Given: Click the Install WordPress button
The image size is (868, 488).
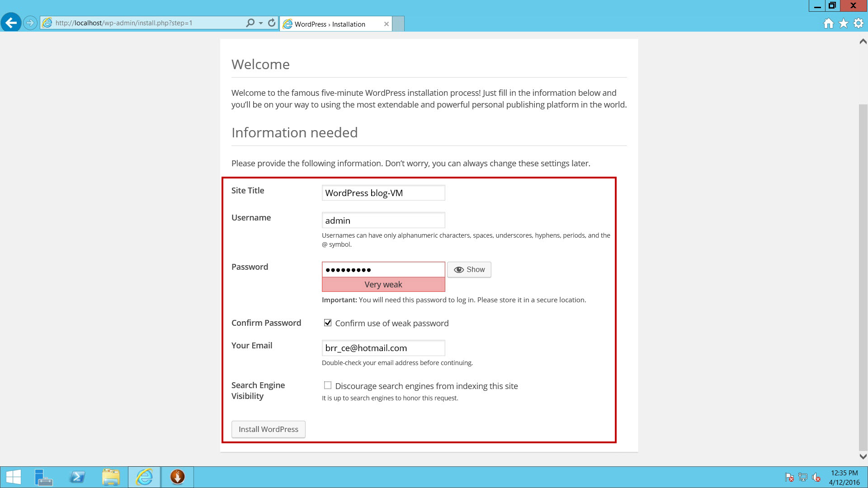Looking at the screenshot, I should [x=269, y=429].
